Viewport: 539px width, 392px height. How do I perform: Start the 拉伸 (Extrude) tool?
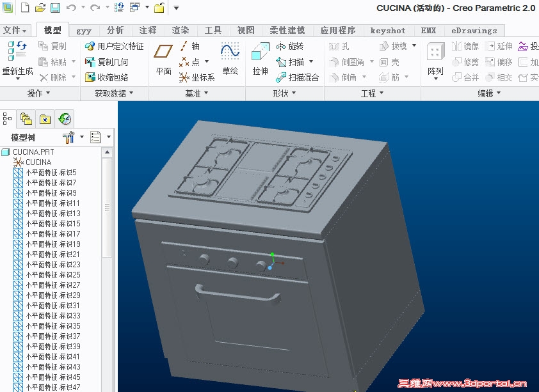pyautogui.click(x=261, y=59)
